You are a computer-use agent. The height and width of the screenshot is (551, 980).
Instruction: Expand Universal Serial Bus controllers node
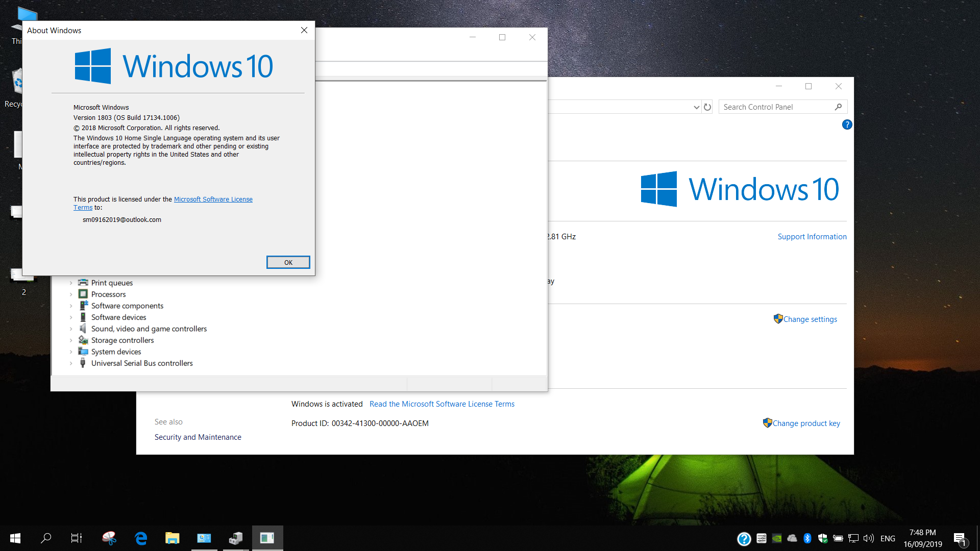[71, 363]
